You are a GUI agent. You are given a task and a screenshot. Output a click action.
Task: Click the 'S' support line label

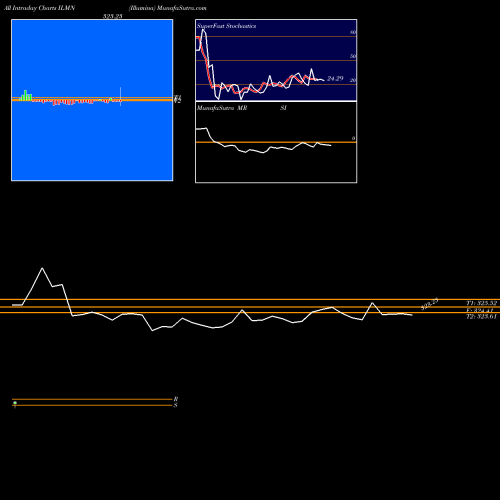(x=175, y=405)
